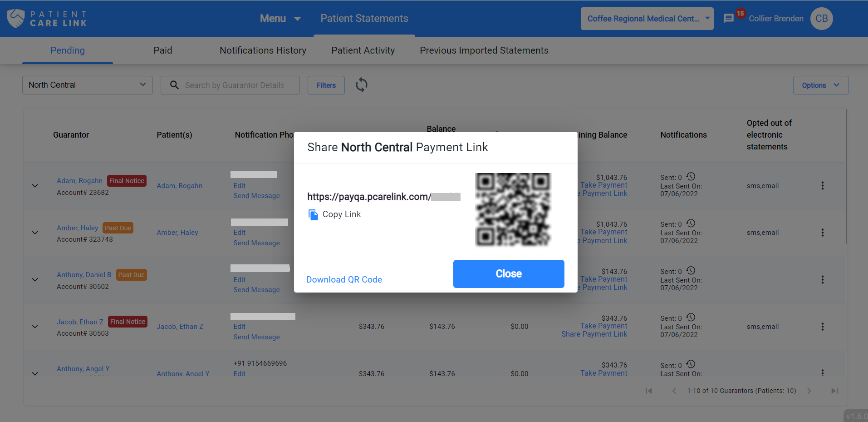Open the North Central location dropdown

[88, 85]
